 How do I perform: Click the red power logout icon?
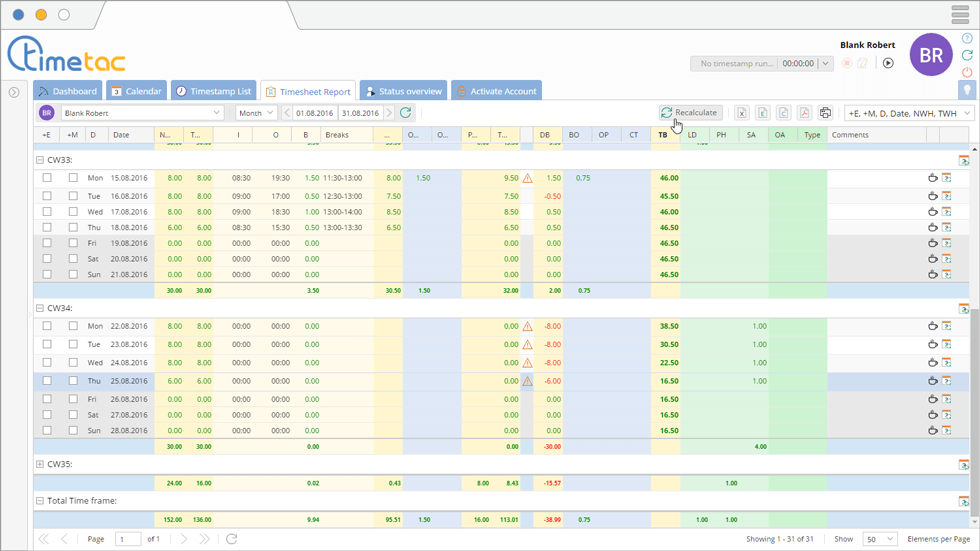967,72
